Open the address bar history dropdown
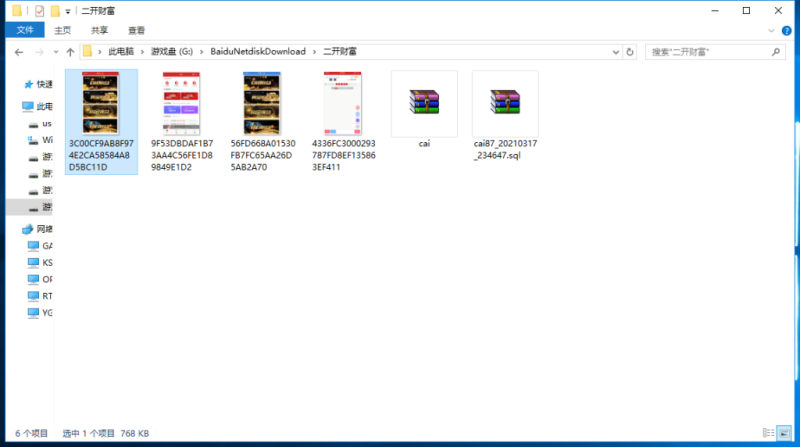Image resolution: width=800 pixels, height=447 pixels. 615,51
